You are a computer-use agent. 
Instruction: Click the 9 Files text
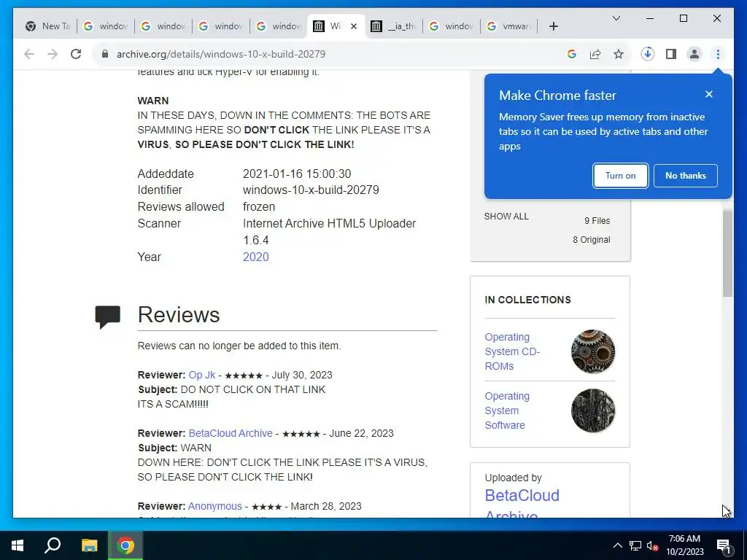click(597, 220)
